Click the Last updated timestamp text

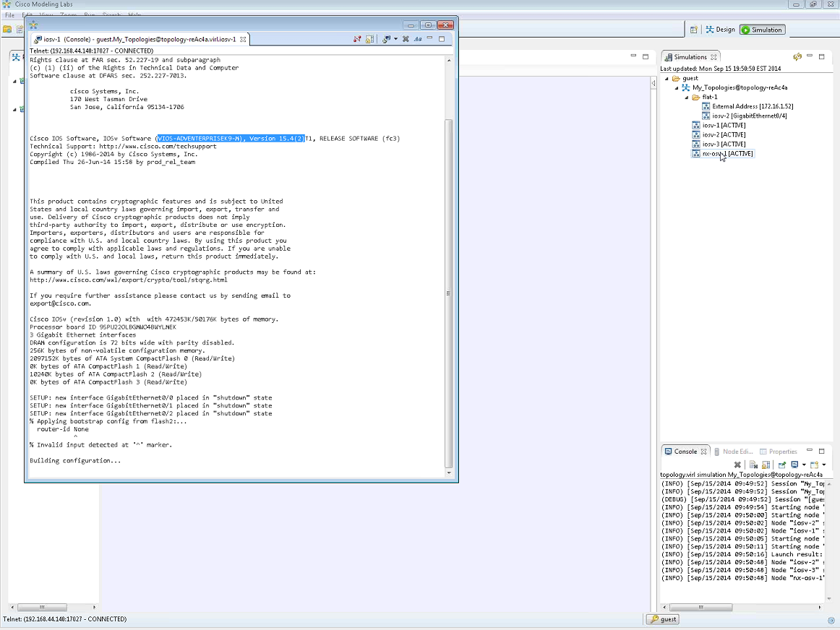720,69
